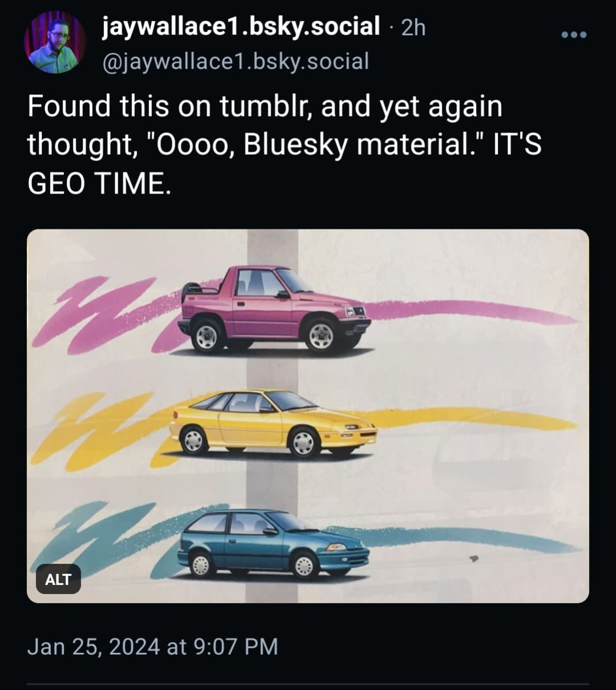Click the yellow zigzag brushstroke on the left
Viewport: 616px width, 690px height.
tap(94, 428)
